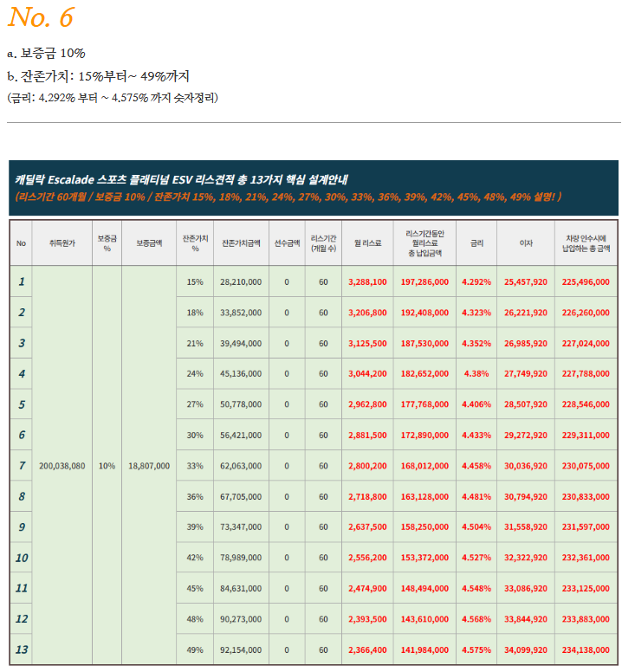622x672 pixels.
Task: Click the 잔존가치금액 62,063,000
Action: click(x=241, y=466)
